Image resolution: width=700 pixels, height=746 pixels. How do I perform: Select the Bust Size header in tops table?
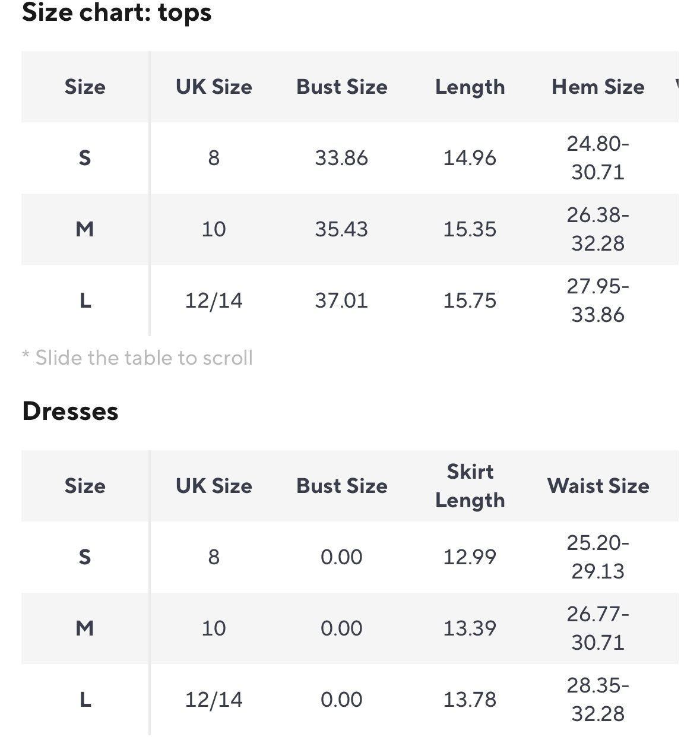(341, 87)
